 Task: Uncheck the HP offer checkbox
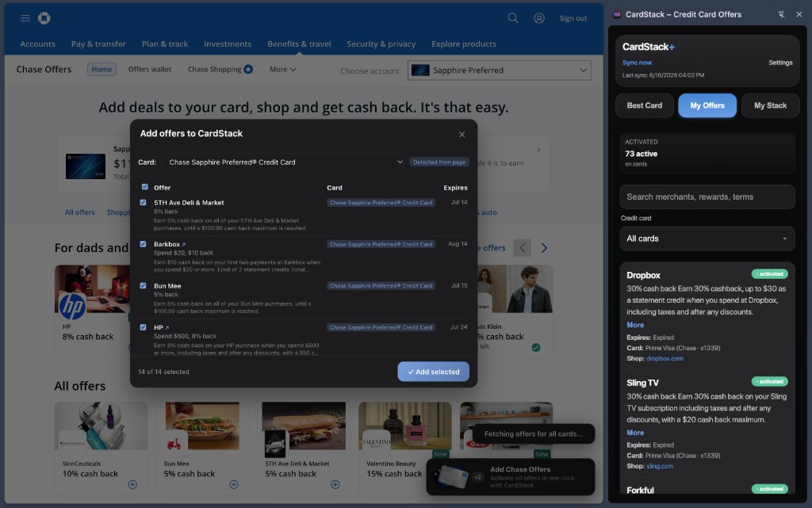(x=143, y=327)
